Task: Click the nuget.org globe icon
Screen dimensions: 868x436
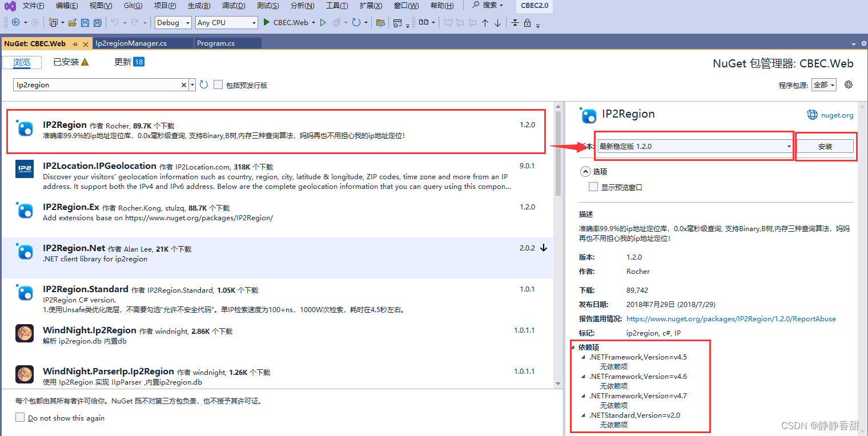Action: click(812, 115)
